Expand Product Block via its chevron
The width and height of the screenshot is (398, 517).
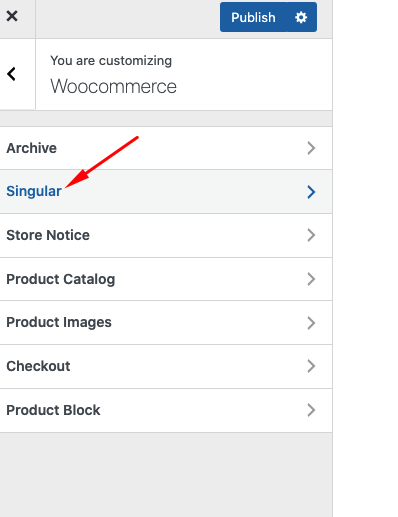pyautogui.click(x=311, y=410)
